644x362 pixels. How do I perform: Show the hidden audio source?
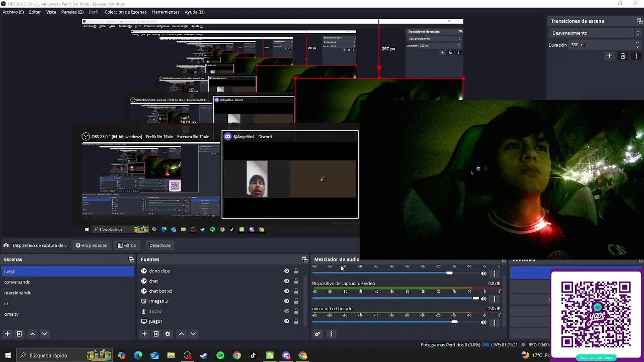pos(287,311)
